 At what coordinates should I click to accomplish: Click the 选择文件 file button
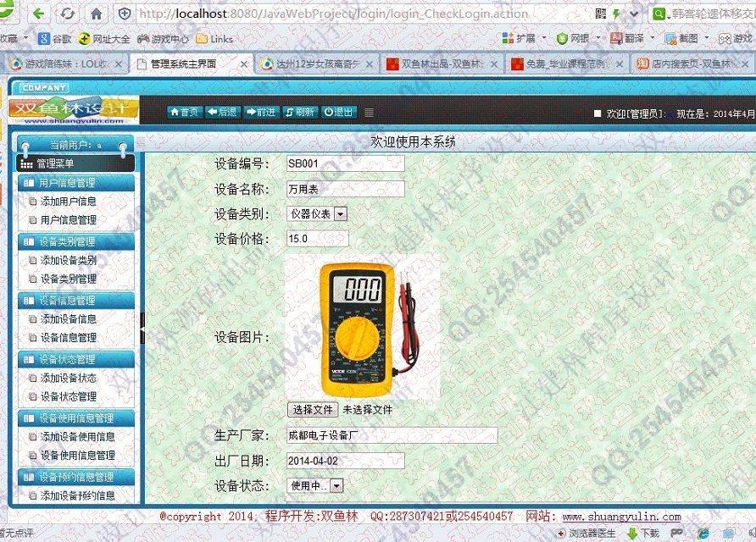(x=313, y=410)
